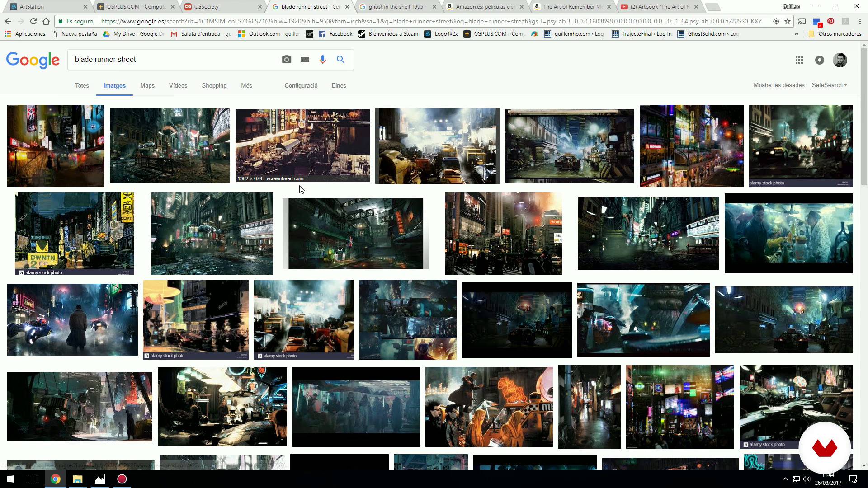Click the Google logo
This screenshot has width=868, height=488.
33,60
